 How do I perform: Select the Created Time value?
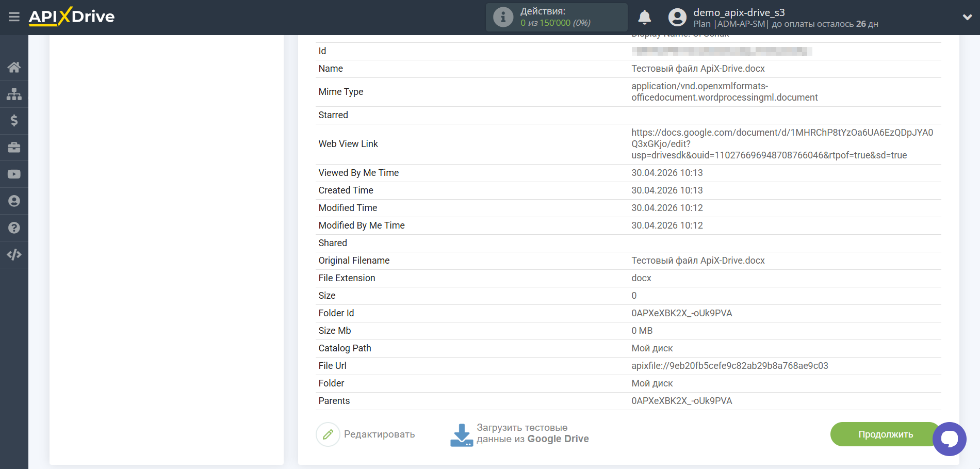coord(667,190)
